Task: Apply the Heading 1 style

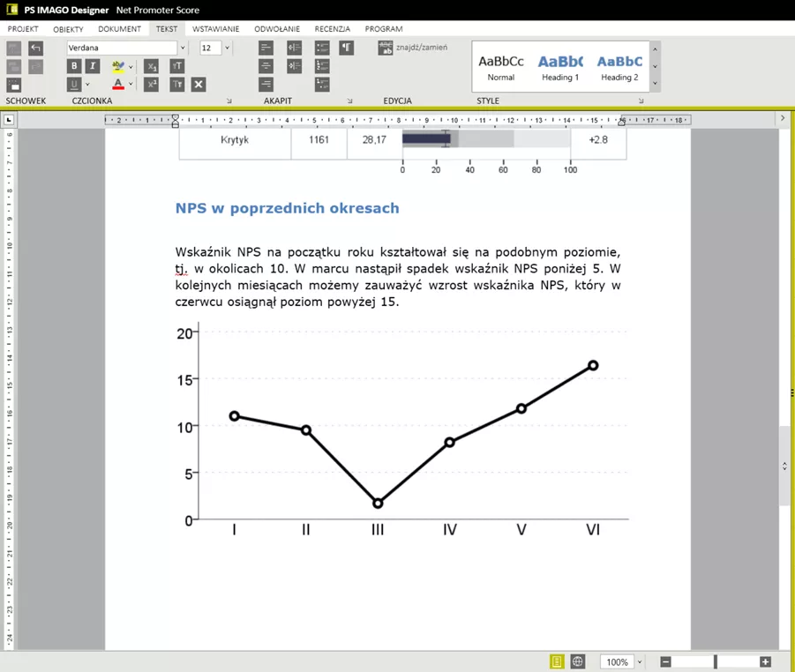Action: tap(560, 66)
